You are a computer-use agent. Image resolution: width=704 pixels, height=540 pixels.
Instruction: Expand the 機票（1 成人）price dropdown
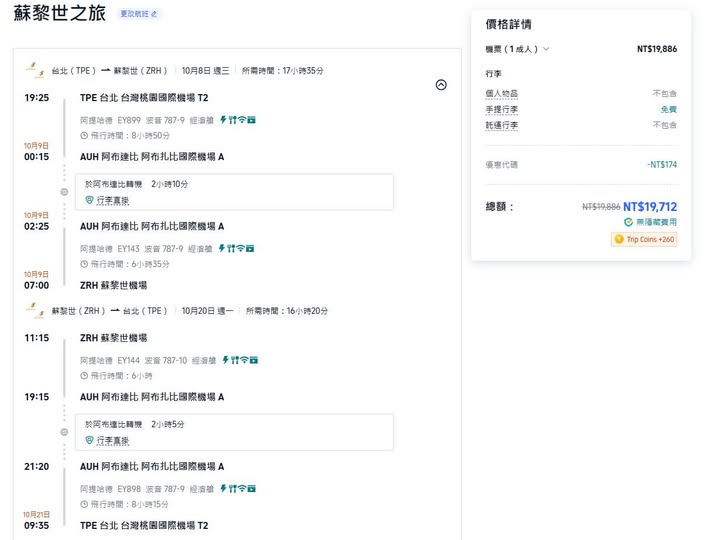pyautogui.click(x=517, y=49)
